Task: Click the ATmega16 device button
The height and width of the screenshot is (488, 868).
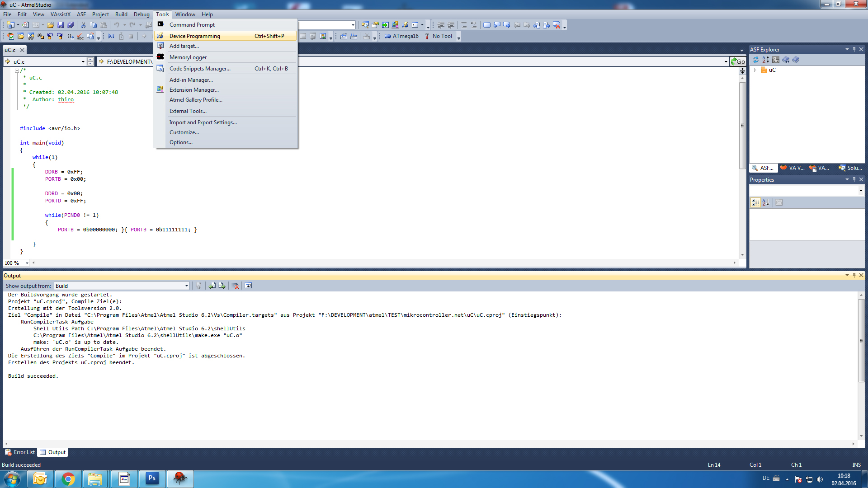Action: pyautogui.click(x=401, y=36)
